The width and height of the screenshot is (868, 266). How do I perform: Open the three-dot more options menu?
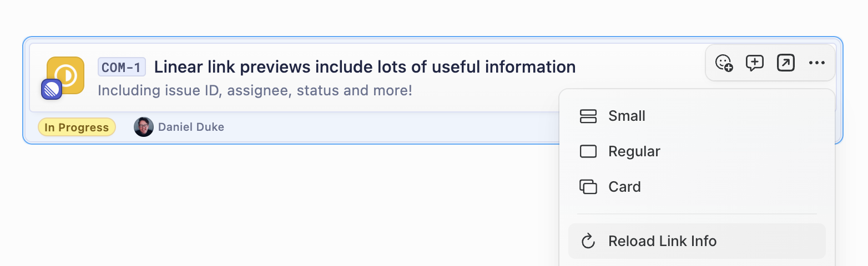817,63
